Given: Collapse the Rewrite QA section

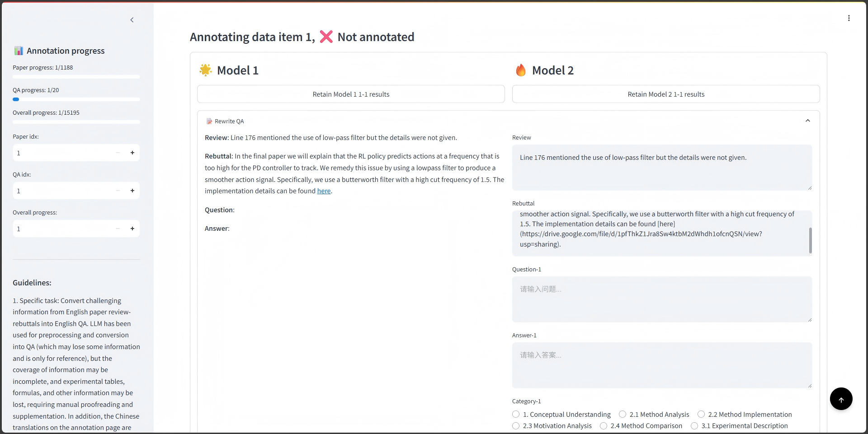Looking at the screenshot, I should point(807,121).
